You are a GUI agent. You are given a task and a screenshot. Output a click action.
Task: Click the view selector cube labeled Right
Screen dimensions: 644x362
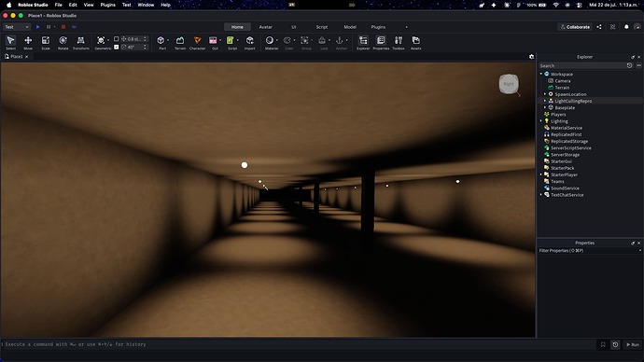[509, 84]
